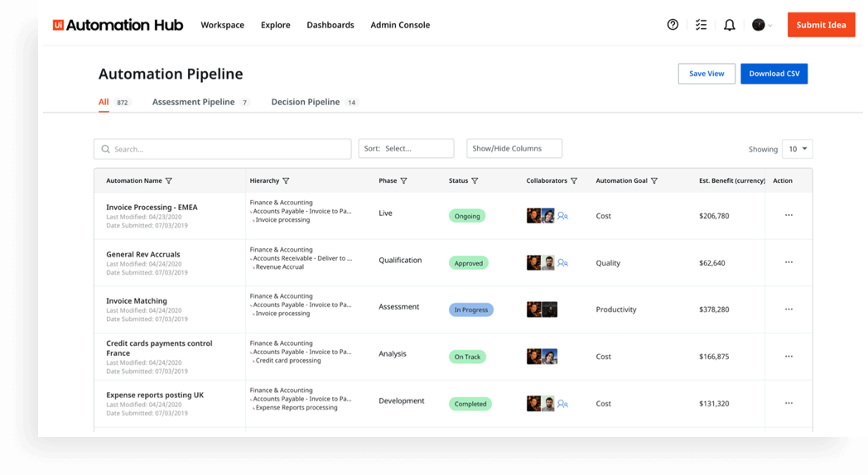Open the Showing 10 rows dropdown
Screen dimensions: 868x475
(x=797, y=149)
